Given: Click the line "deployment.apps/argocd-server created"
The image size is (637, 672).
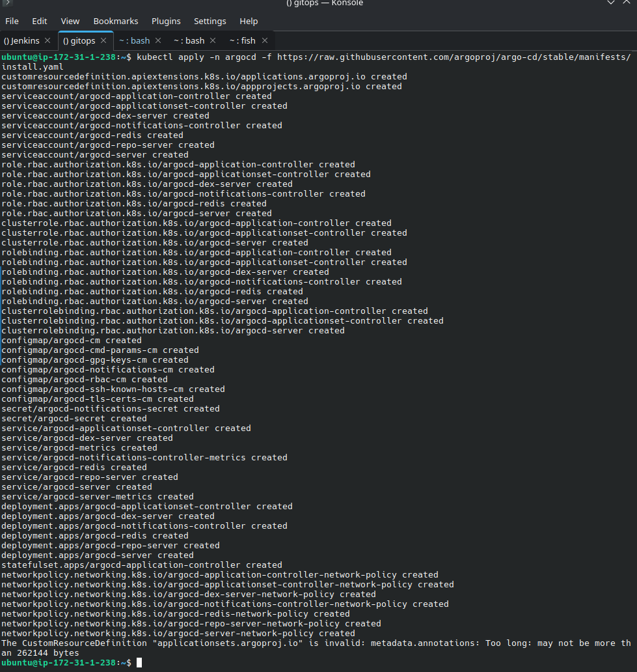Looking at the screenshot, I should [98, 555].
